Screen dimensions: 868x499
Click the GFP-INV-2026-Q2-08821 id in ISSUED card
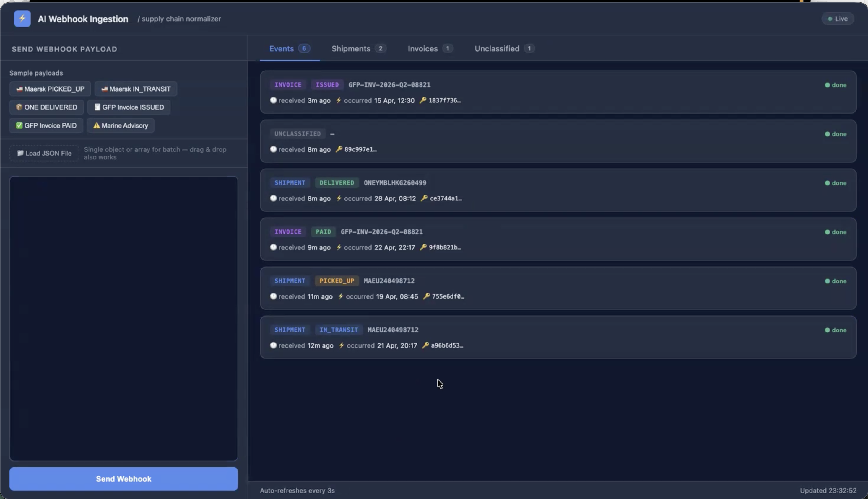(389, 85)
